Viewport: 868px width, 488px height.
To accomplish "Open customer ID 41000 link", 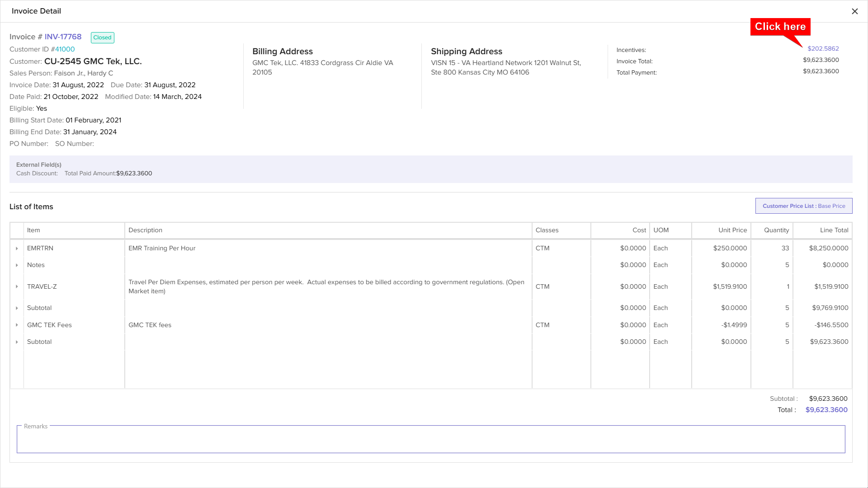I will [x=65, y=49].
